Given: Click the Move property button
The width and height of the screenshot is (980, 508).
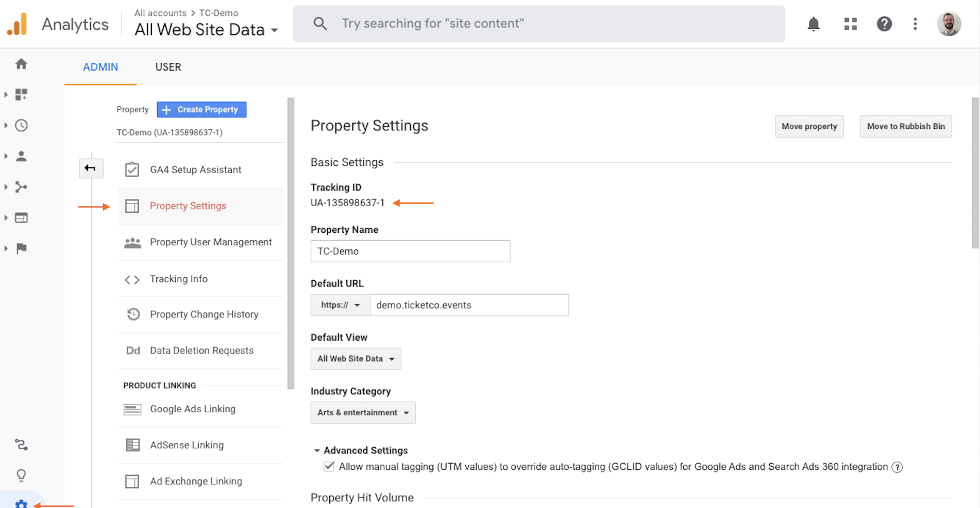Looking at the screenshot, I should (x=809, y=126).
